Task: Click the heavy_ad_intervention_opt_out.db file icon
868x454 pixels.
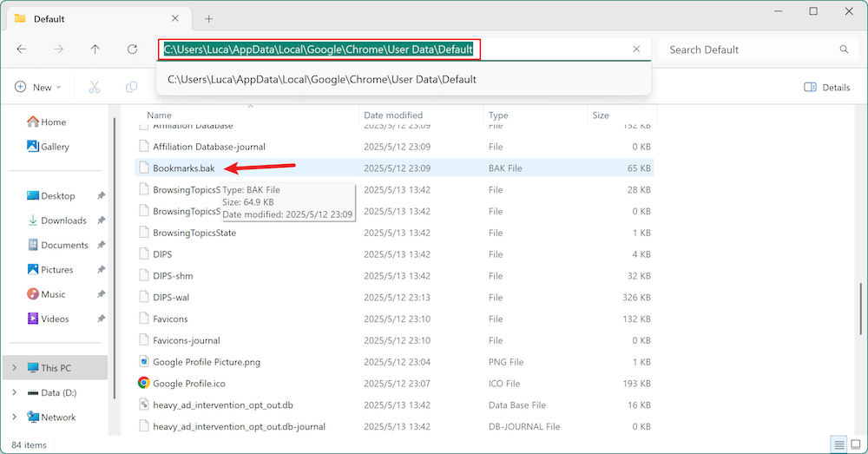Action: [x=144, y=405]
